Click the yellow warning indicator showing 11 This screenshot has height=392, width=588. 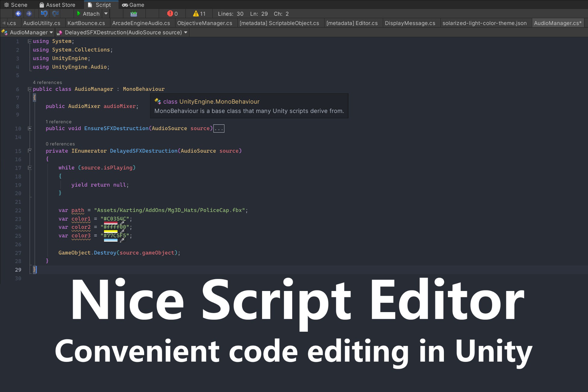pyautogui.click(x=199, y=14)
